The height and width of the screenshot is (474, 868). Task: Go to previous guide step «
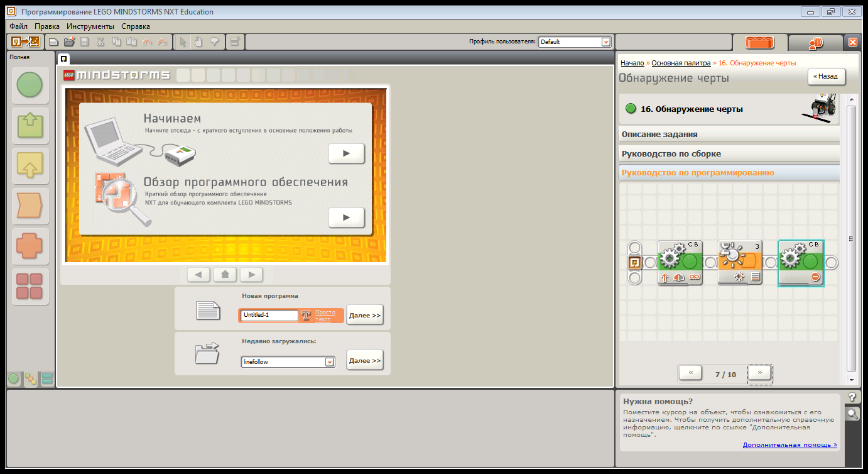tap(690, 373)
